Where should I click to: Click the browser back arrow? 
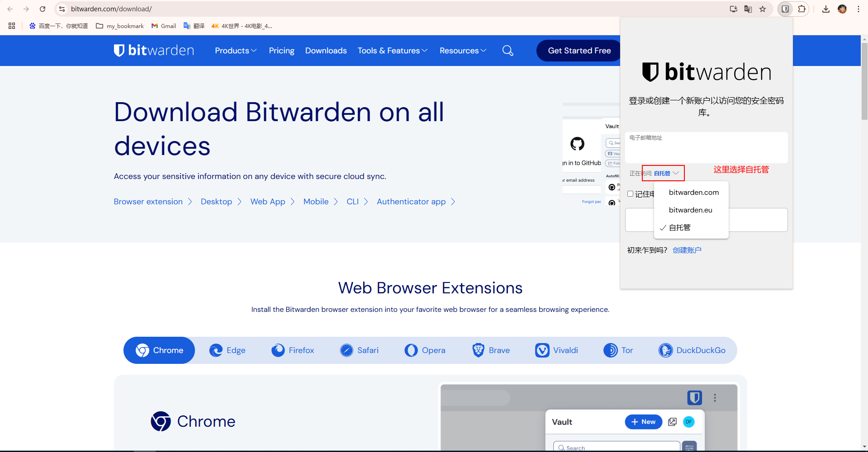(10, 9)
